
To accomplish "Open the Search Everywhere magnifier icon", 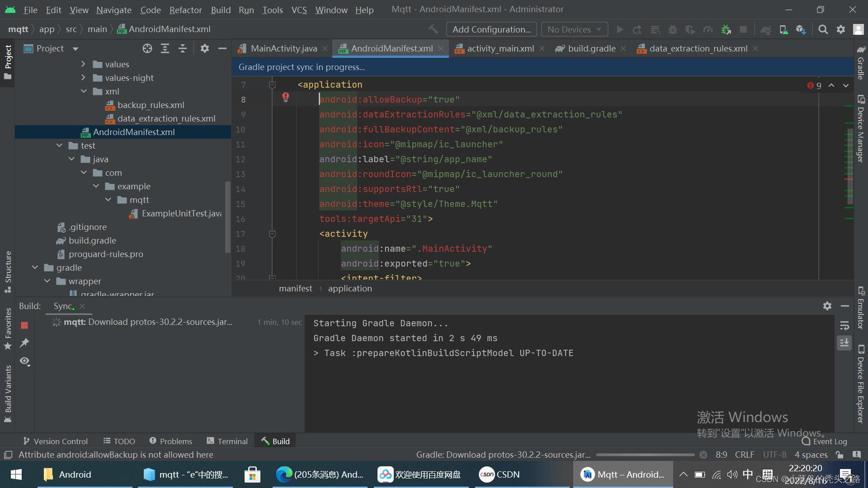I will tap(823, 29).
